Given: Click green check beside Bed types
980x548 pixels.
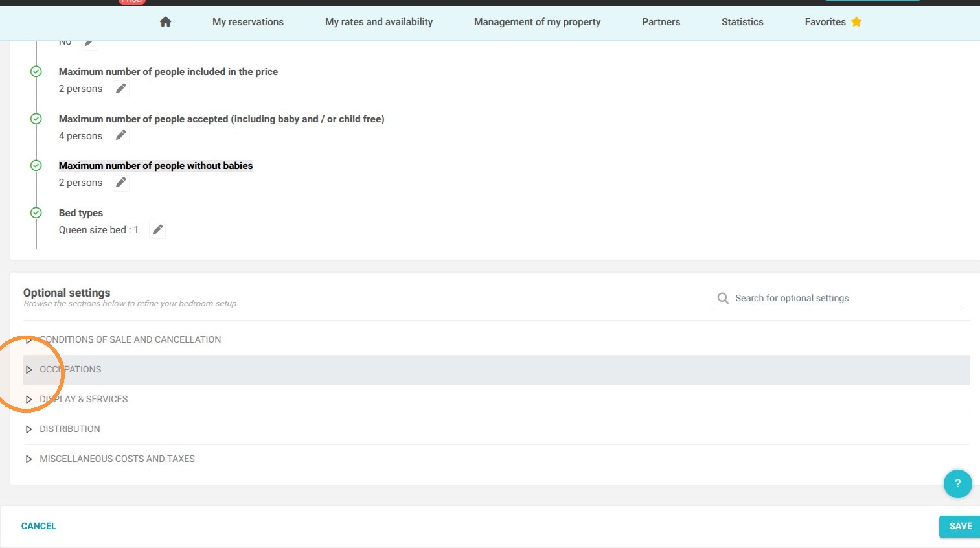Looking at the screenshot, I should pyautogui.click(x=36, y=212).
